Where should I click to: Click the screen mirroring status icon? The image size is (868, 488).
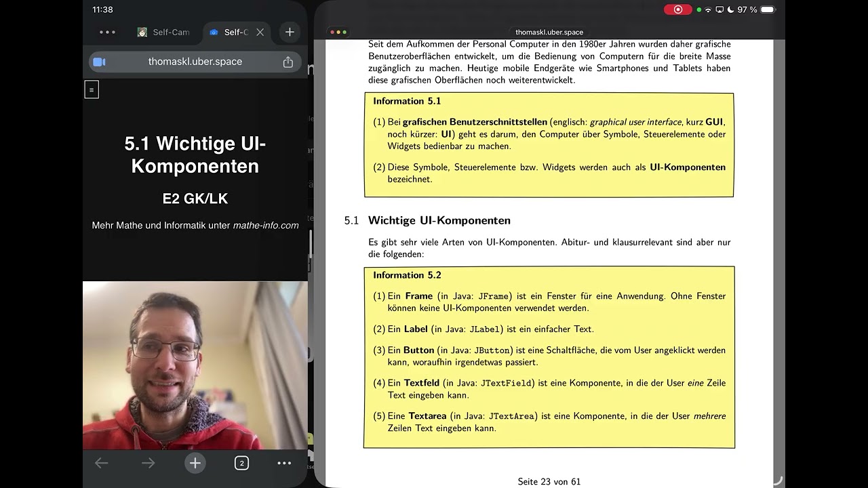[719, 9]
